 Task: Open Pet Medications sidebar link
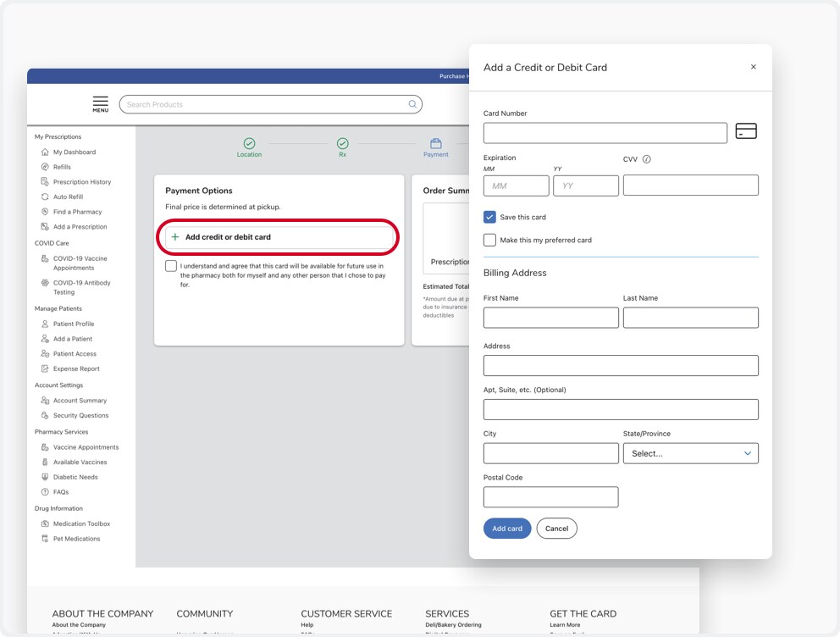[76, 539]
